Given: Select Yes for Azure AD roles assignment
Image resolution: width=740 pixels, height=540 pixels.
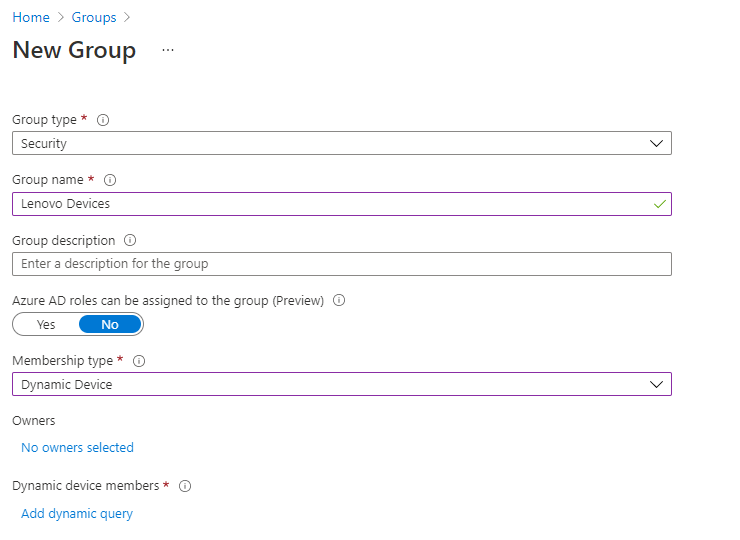Looking at the screenshot, I should click(46, 325).
